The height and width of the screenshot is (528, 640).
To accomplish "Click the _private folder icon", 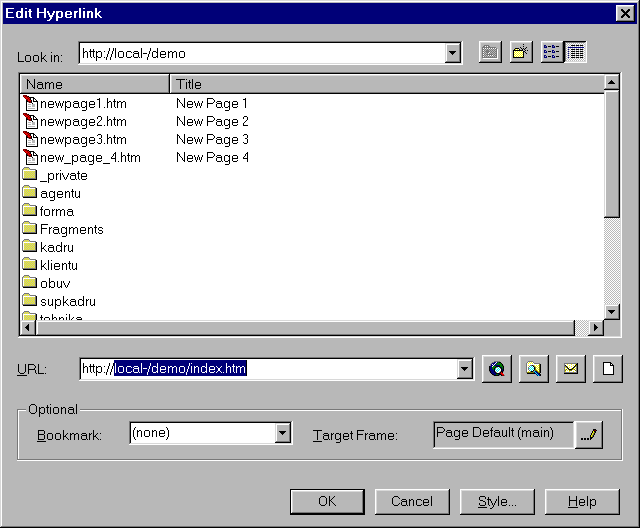I will (29, 174).
